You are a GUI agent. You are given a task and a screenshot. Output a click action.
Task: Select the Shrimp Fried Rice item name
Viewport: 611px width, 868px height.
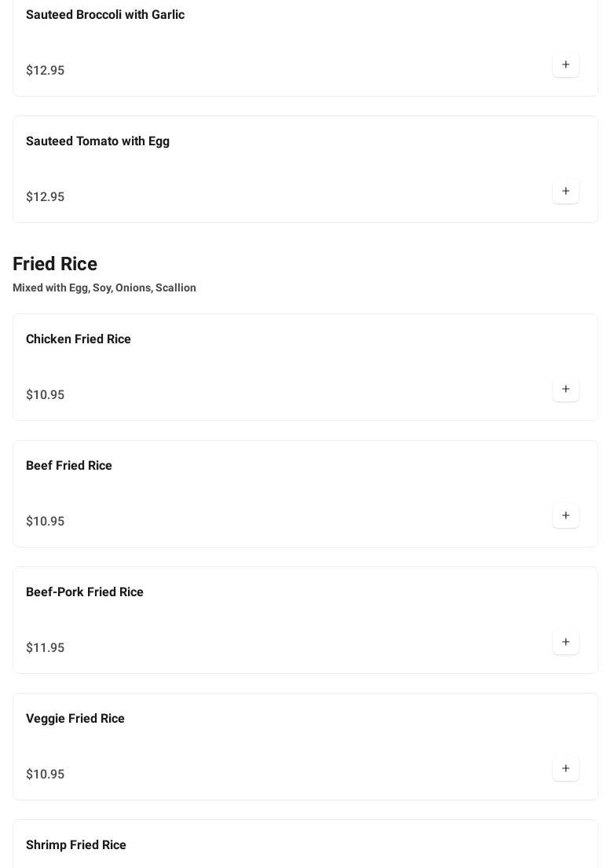[76, 845]
